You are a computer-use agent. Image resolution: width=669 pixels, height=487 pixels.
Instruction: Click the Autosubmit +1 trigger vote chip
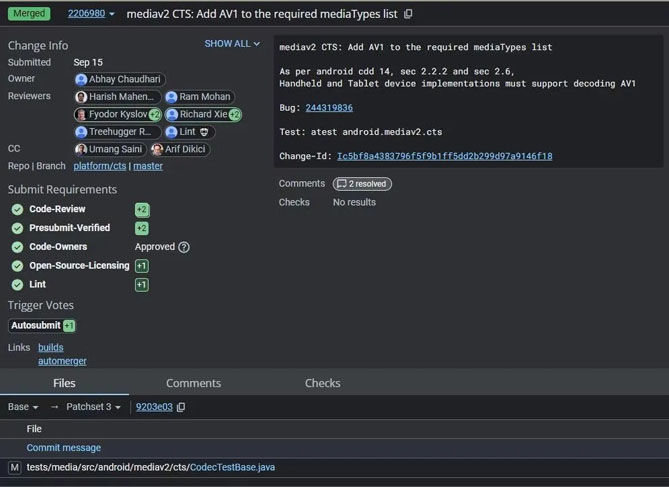42,326
